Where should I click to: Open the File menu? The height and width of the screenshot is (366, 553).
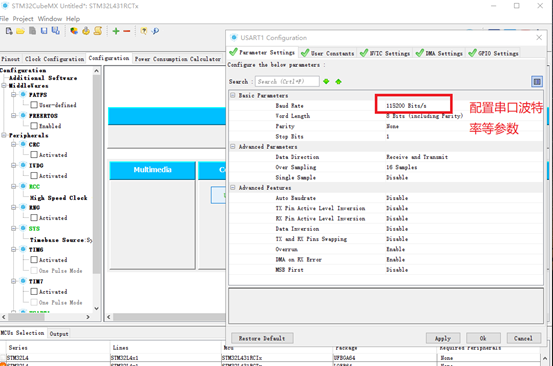[x=4, y=19]
